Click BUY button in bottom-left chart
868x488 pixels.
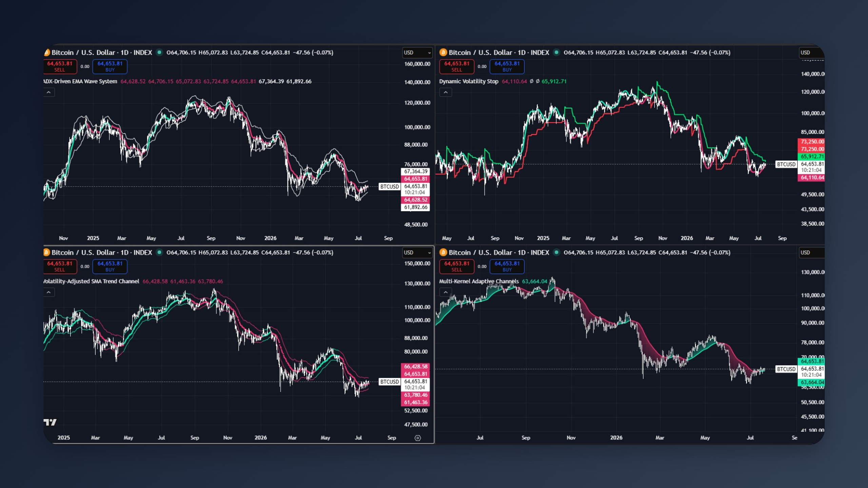click(x=110, y=266)
